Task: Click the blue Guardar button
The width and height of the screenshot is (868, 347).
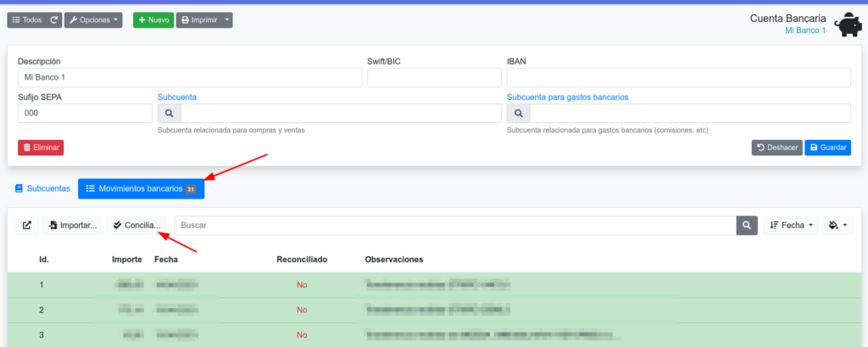Action: click(x=827, y=148)
